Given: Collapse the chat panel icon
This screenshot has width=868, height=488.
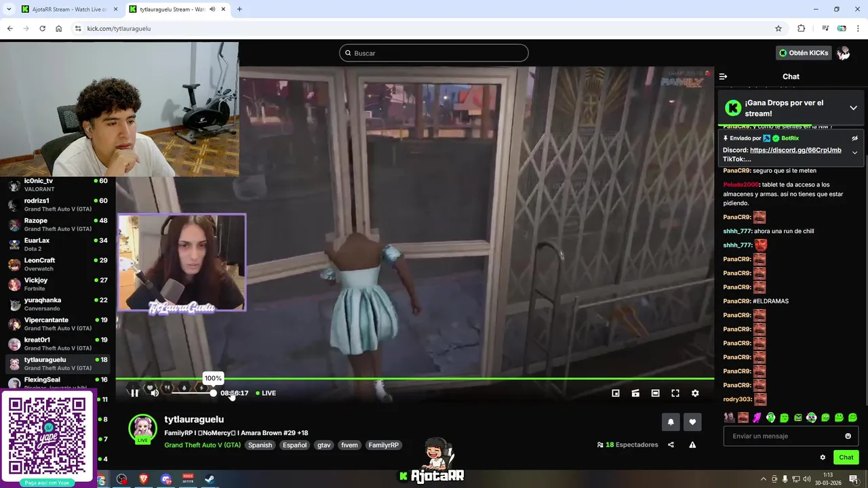Looking at the screenshot, I should (x=723, y=77).
